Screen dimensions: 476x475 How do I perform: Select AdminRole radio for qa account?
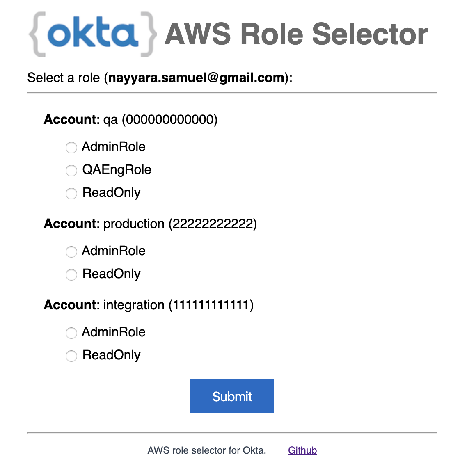[71, 147]
